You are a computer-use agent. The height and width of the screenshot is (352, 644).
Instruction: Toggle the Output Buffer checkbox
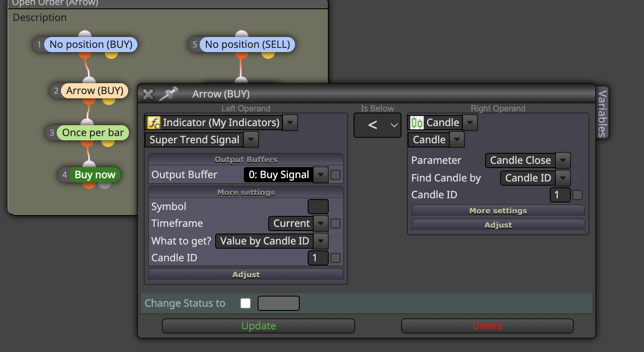(335, 175)
